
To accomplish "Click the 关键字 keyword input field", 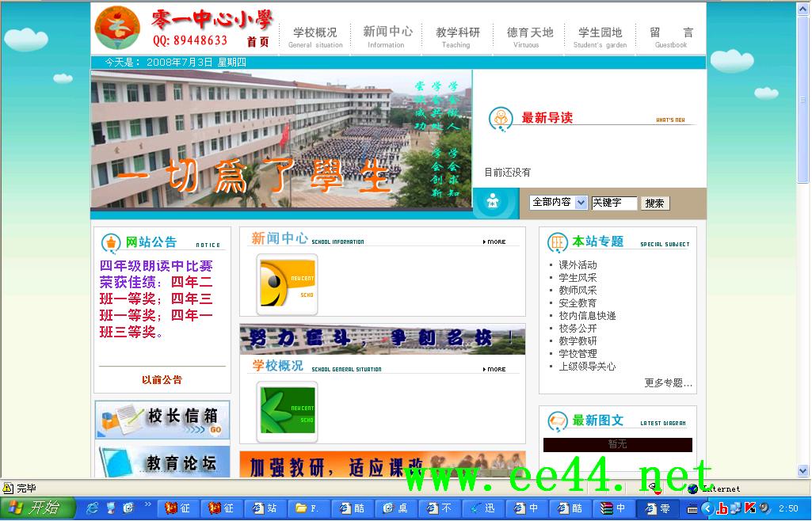I will pyautogui.click(x=614, y=203).
